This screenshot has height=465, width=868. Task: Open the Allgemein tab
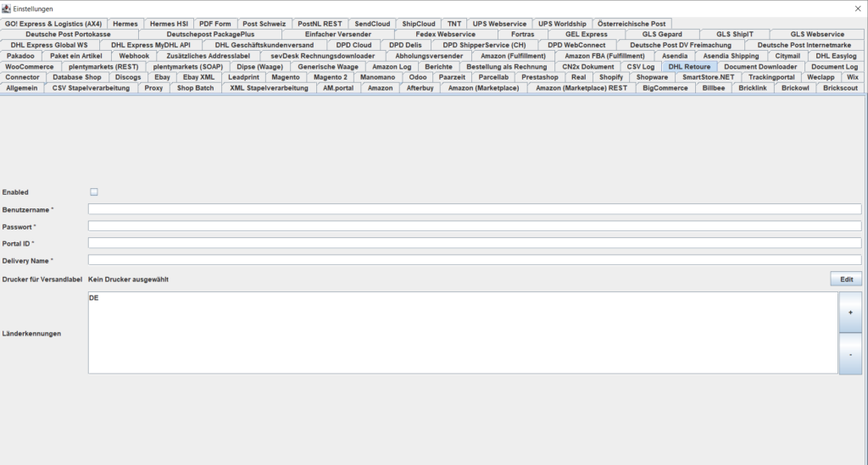pyautogui.click(x=22, y=88)
